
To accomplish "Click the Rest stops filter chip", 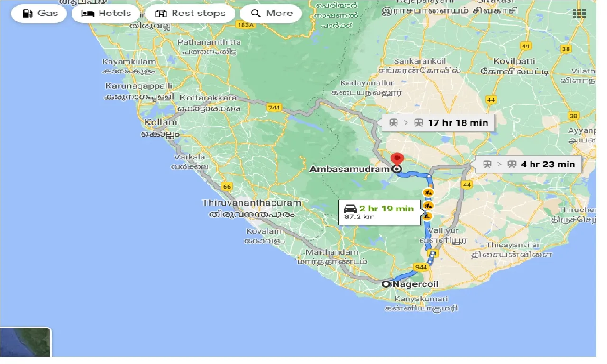I will [190, 13].
